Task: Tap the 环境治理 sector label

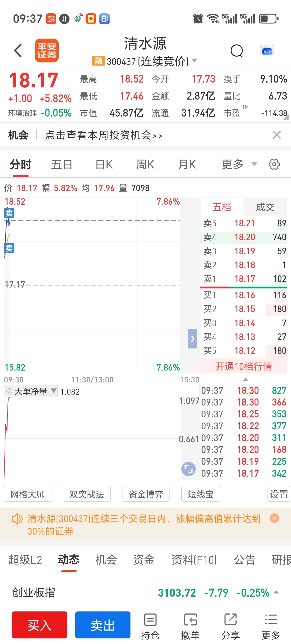Action: click(23, 113)
